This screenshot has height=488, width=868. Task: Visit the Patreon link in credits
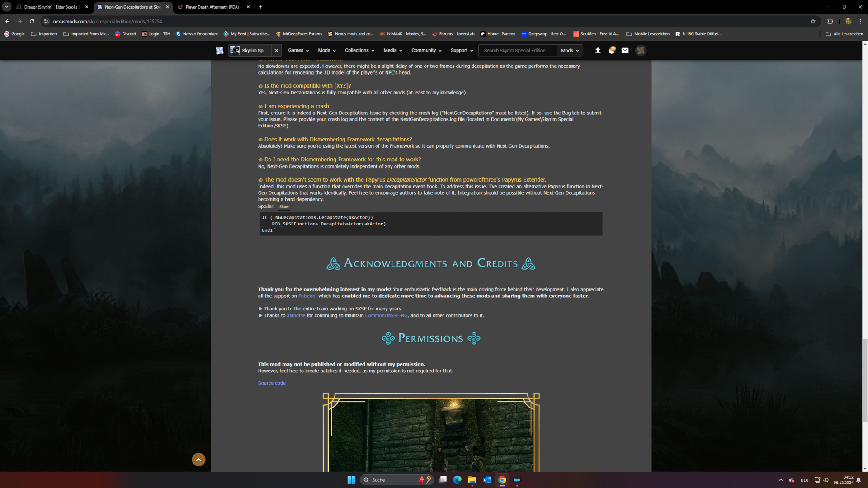click(x=307, y=296)
